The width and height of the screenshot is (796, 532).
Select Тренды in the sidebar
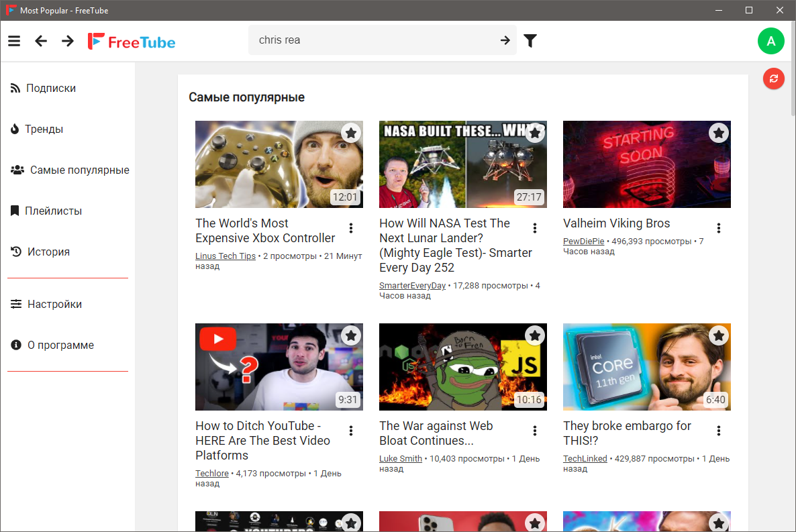click(x=44, y=129)
